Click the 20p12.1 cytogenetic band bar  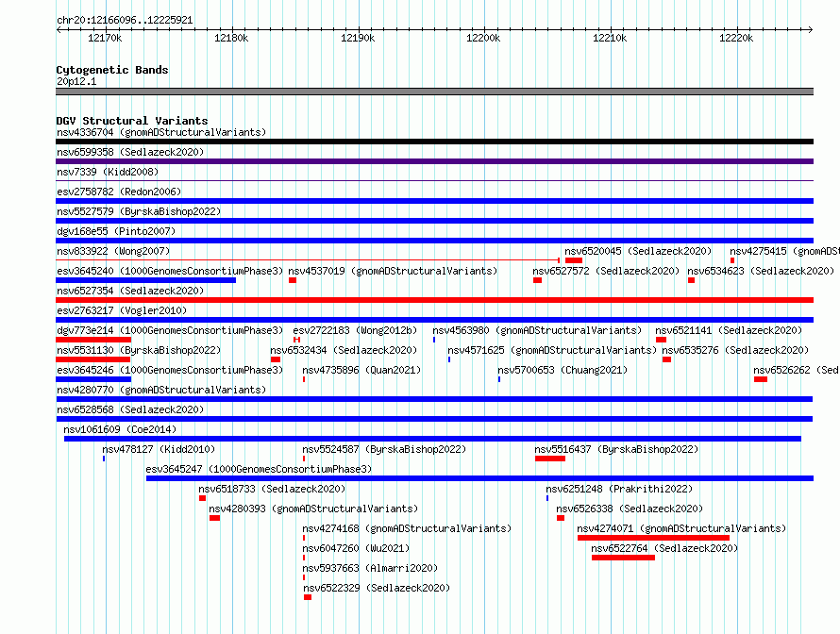click(434, 92)
